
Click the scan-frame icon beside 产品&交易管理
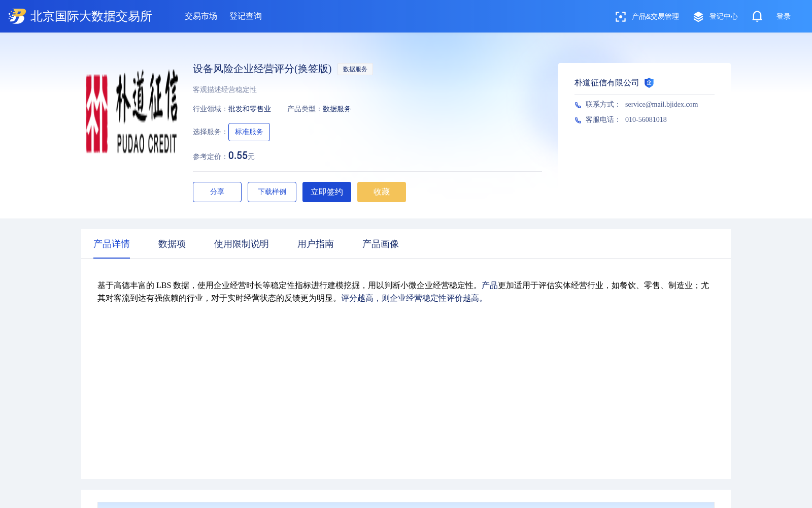[620, 17]
